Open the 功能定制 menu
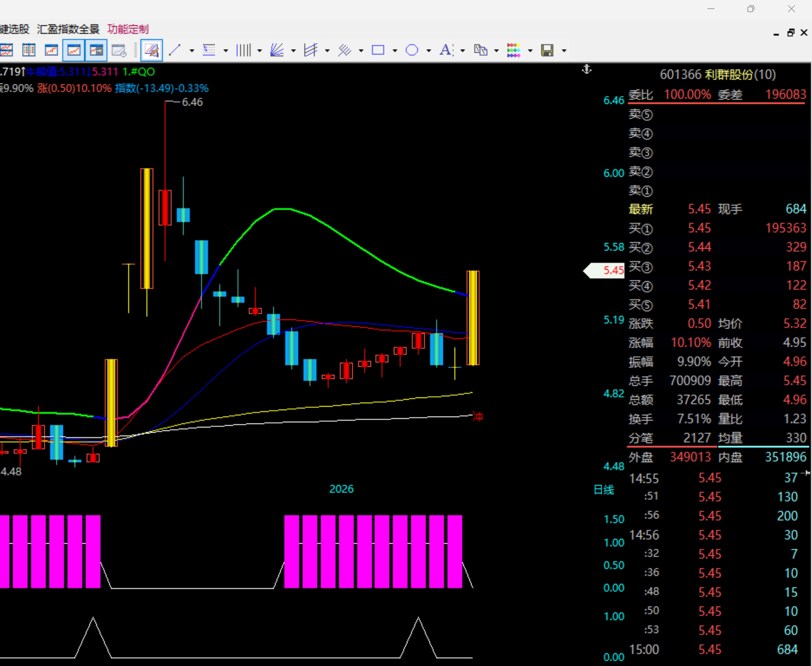The height and width of the screenshot is (666, 812). click(128, 29)
